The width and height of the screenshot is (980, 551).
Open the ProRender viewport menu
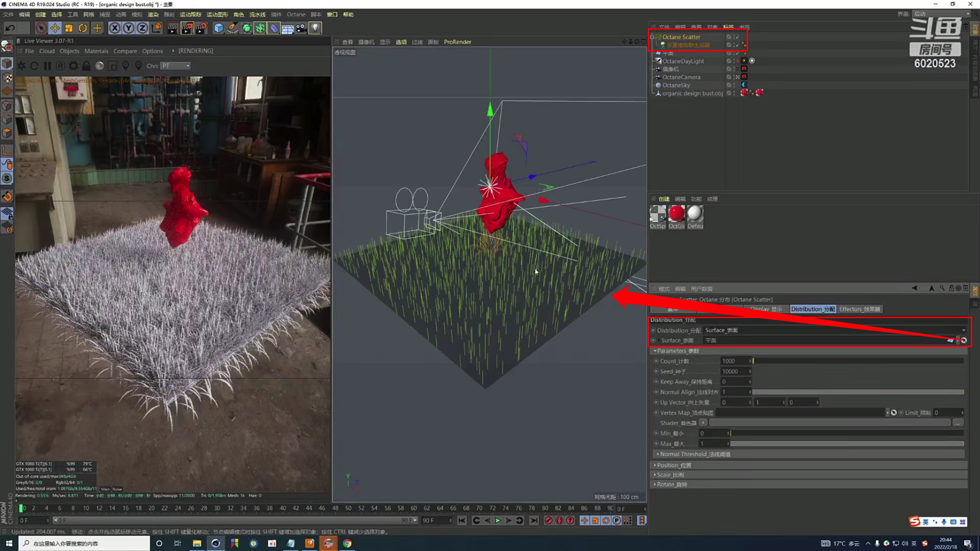pos(457,42)
